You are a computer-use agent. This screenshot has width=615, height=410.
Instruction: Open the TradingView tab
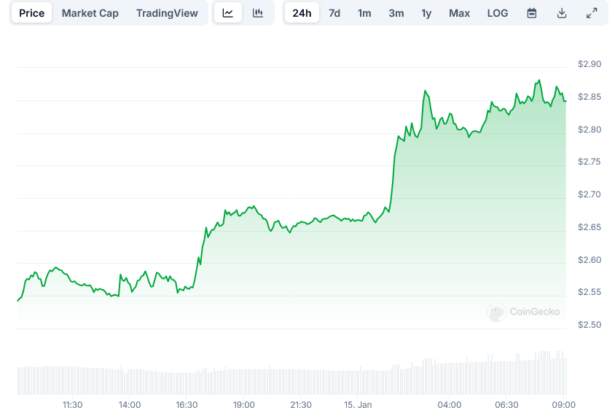167,13
